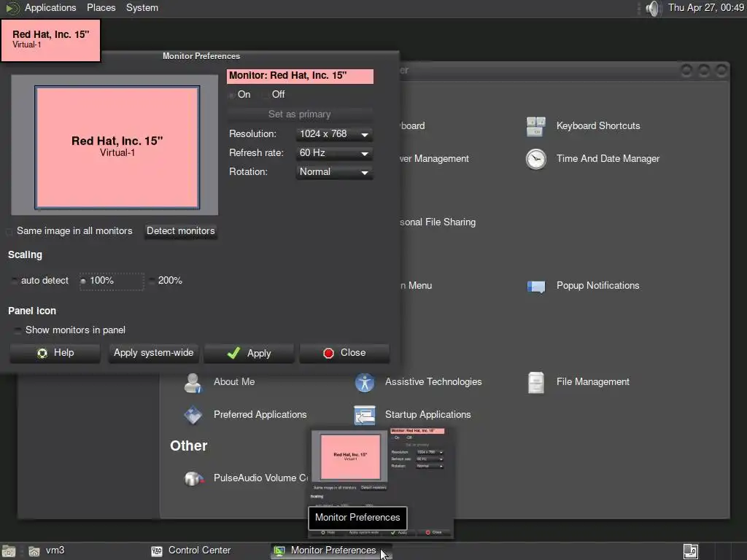
Task: Select the Off radio button for monitor
Action: pyautogui.click(x=266, y=95)
